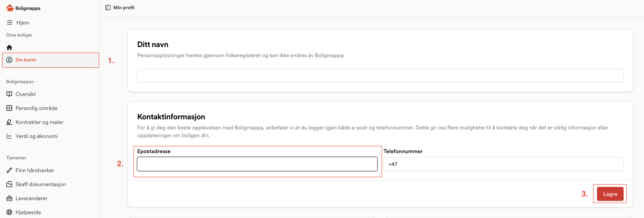Click the chart icon beside Verdi og økonomi
Viewport: 644px width, 218px height.
tap(9, 136)
